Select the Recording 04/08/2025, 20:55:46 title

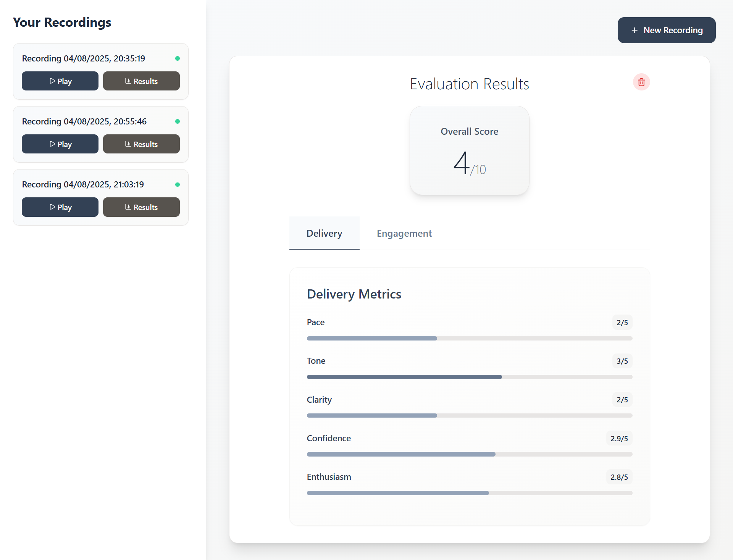(84, 121)
